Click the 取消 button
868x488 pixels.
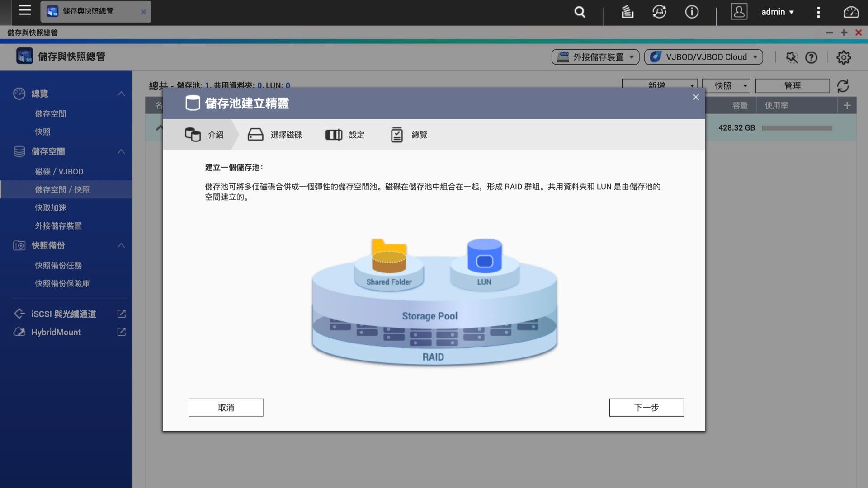tap(226, 408)
